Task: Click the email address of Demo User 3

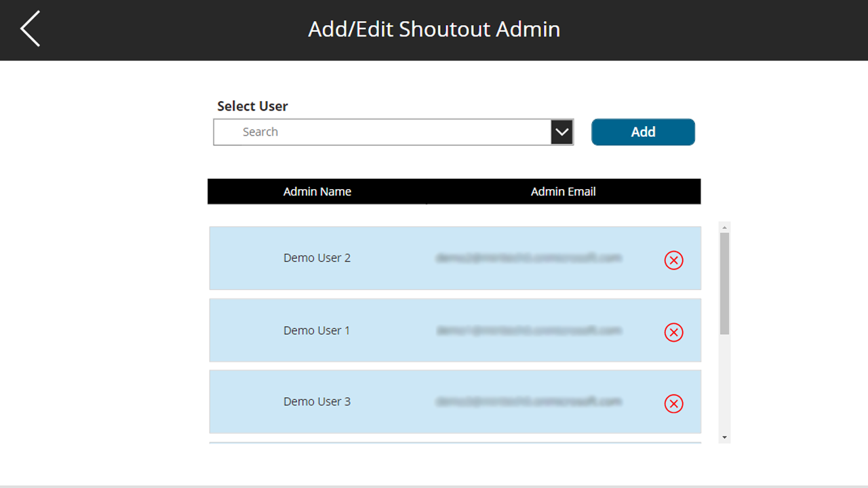Action: tap(529, 402)
